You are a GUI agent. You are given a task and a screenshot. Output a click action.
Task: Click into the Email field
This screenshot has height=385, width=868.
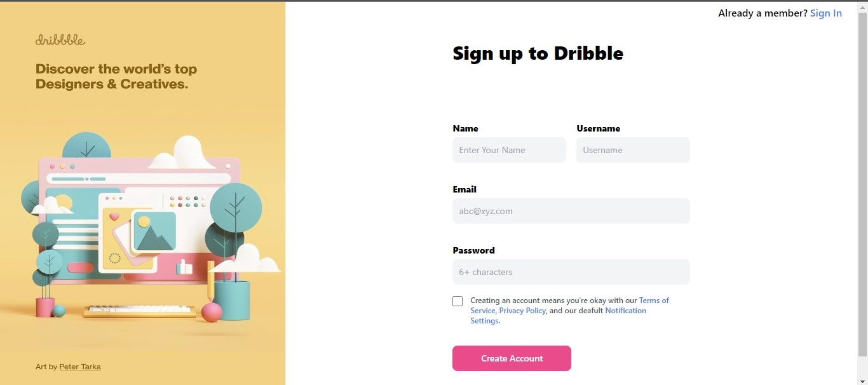pyautogui.click(x=571, y=211)
